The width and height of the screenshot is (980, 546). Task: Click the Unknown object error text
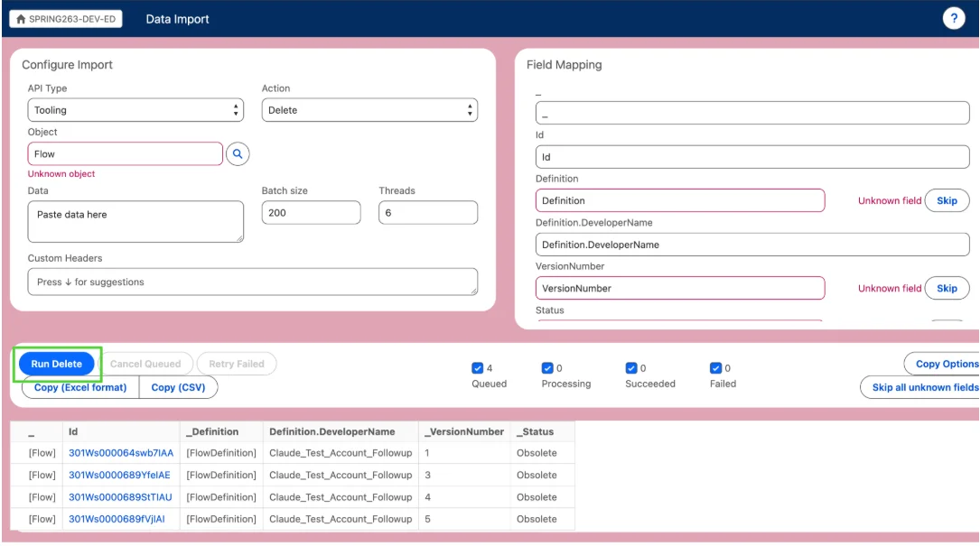click(61, 173)
